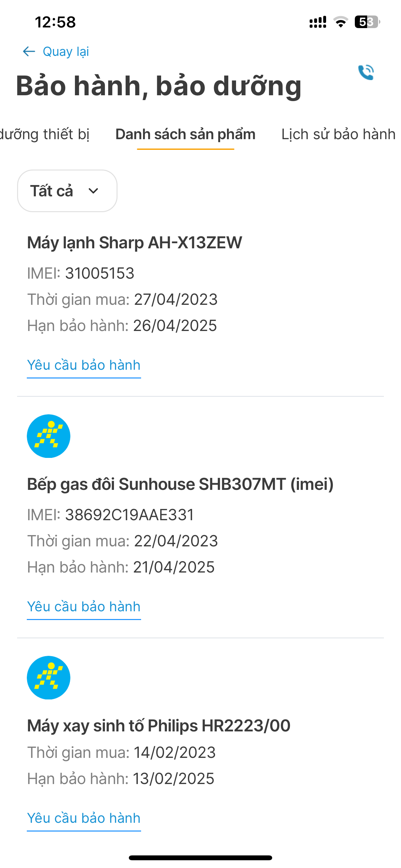Request warranty for Sharp AH-X13ZEW air conditioner
The image size is (401, 868).
(x=84, y=365)
